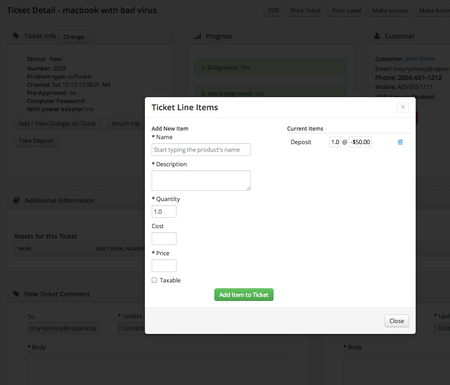
Task: Click the Make Invoice button
Action: (390, 11)
